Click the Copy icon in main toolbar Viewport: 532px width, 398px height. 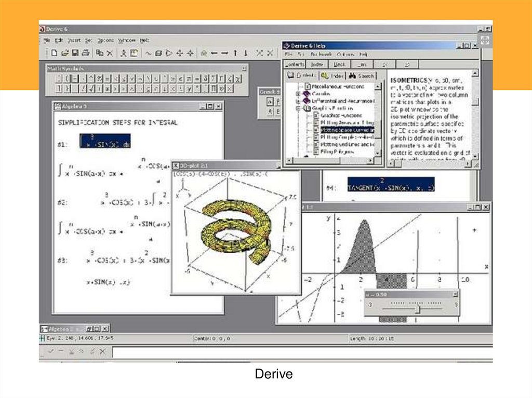[x=99, y=52]
